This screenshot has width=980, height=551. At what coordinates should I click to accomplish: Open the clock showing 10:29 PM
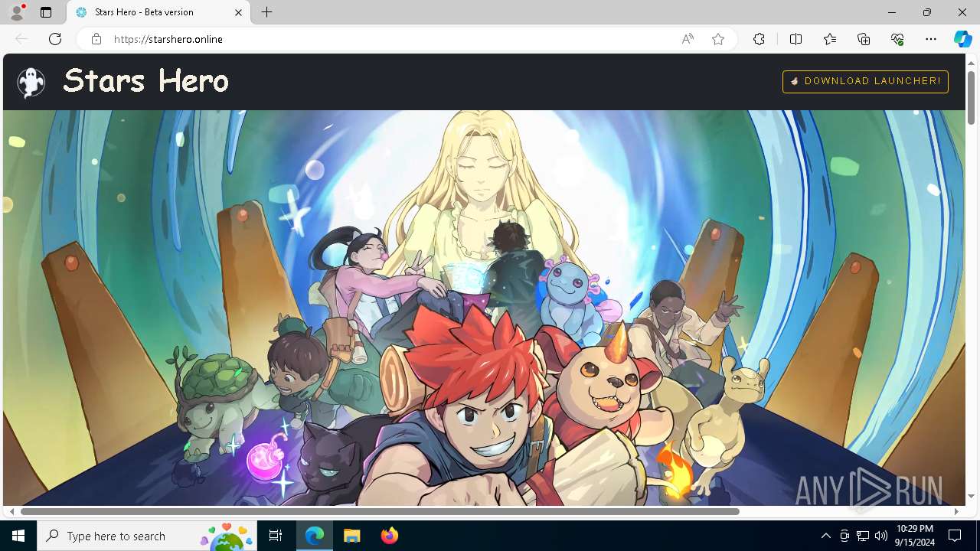tap(914, 536)
